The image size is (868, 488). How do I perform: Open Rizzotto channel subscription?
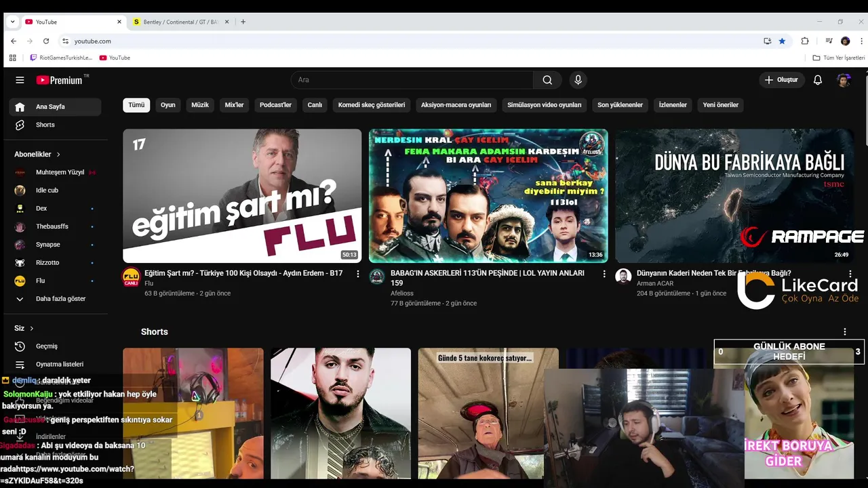coord(55,262)
